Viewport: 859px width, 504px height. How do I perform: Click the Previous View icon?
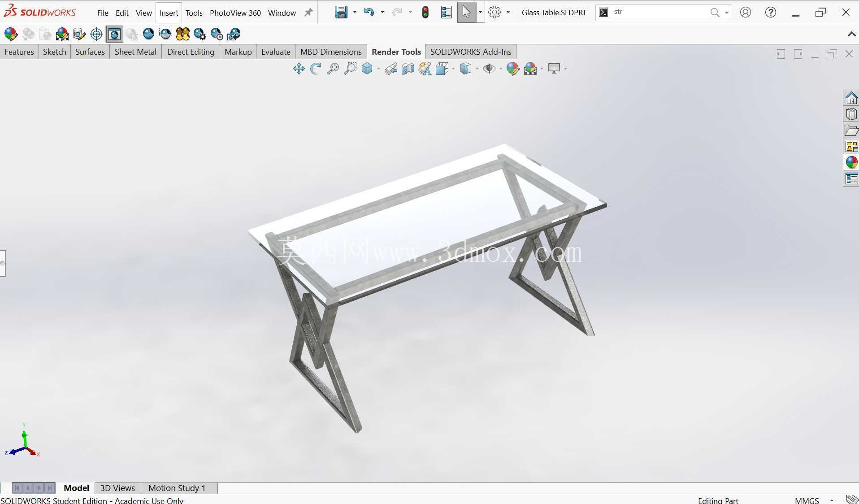(x=391, y=69)
